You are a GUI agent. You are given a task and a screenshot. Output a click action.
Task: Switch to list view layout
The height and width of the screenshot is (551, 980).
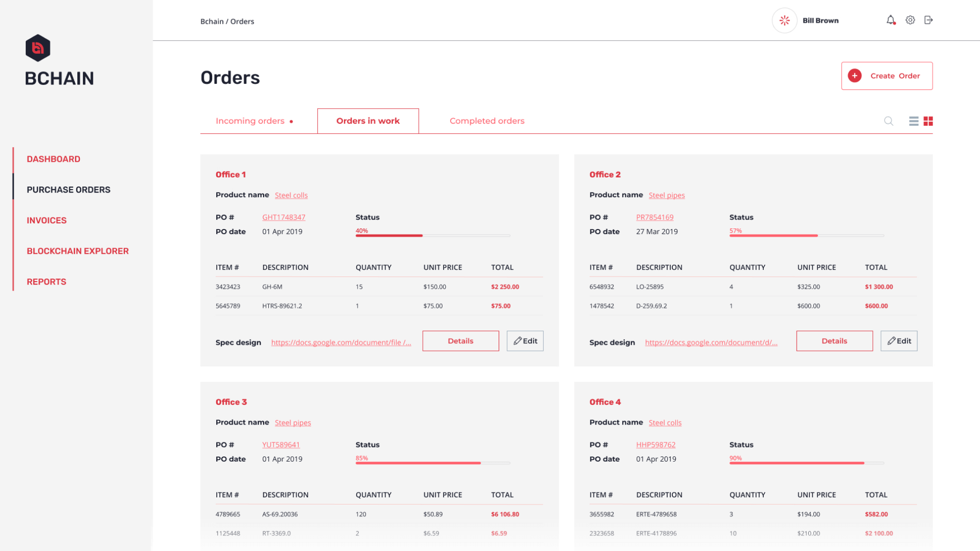click(x=913, y=121)
